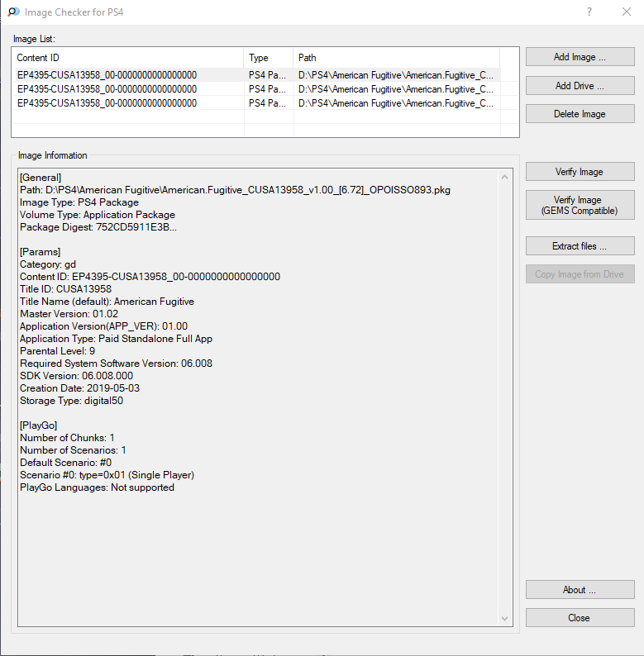
Task: Click the [PlayGo] heading line
Action: 39,425
